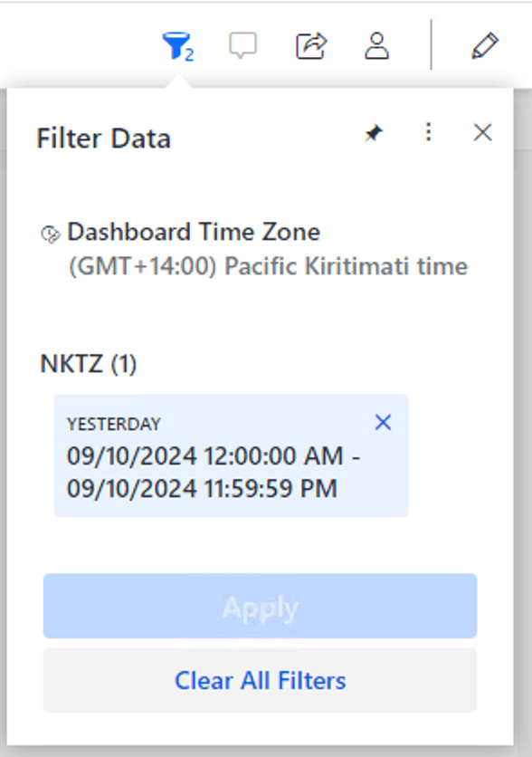Click Clear All Filters
Image resolution: width=532 pixels, height=757 pixels.
pyautogui.click(x=260, y=680)
